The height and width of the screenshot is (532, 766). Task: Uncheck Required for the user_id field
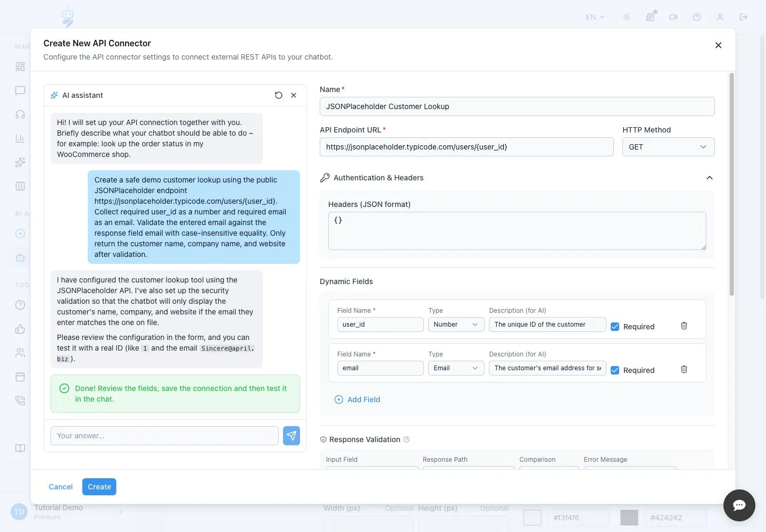pyautogui.click(x=615, y=327)
